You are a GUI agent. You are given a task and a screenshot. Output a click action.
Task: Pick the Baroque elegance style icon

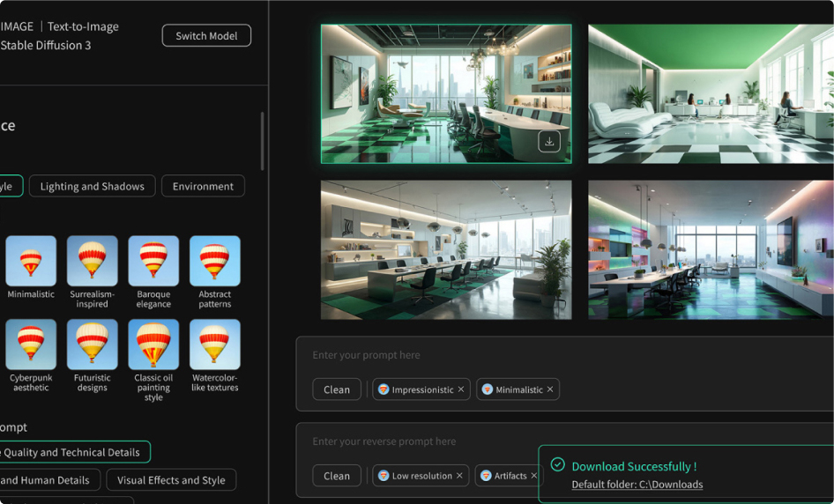153,261
